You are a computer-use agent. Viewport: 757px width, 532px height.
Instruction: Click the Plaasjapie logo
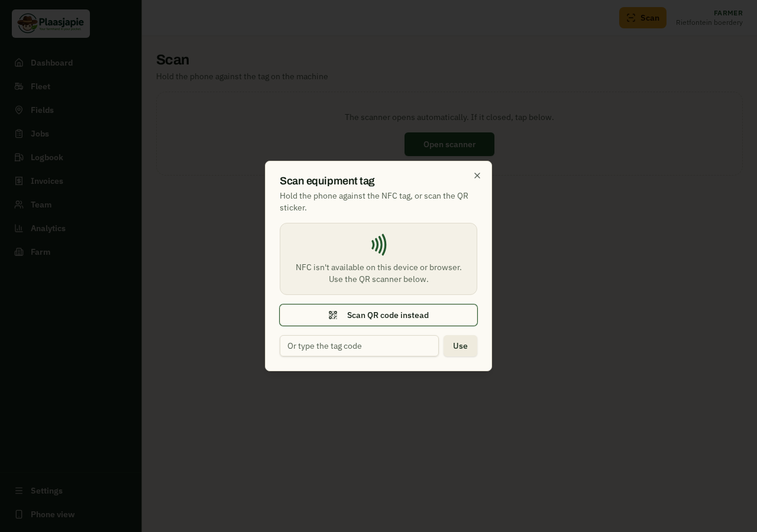point(51,24)
